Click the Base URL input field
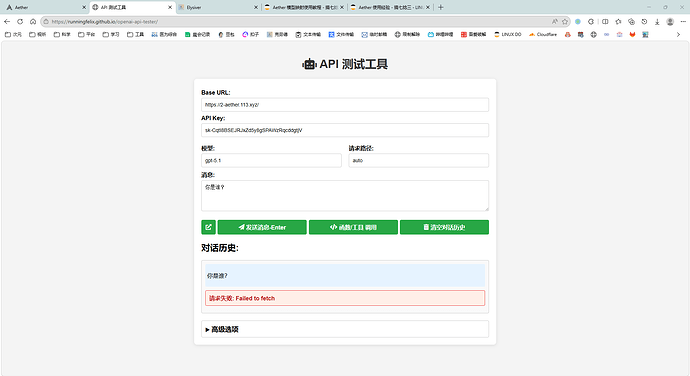Screen dimensions: 690x376 [345, 105]
